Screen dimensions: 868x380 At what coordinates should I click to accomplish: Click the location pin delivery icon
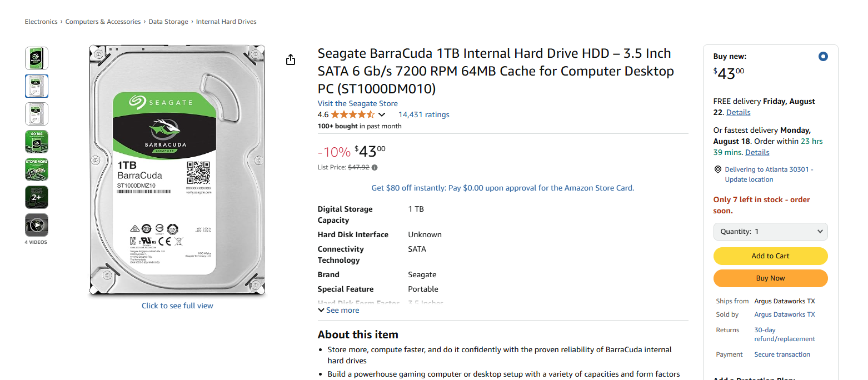718,169
